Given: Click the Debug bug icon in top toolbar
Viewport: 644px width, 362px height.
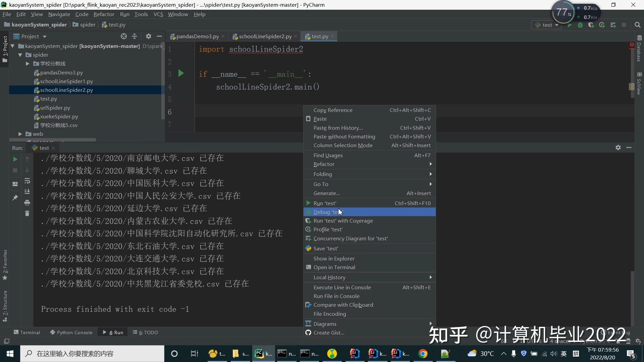Looking at the screenshot, I should [580, 25].
